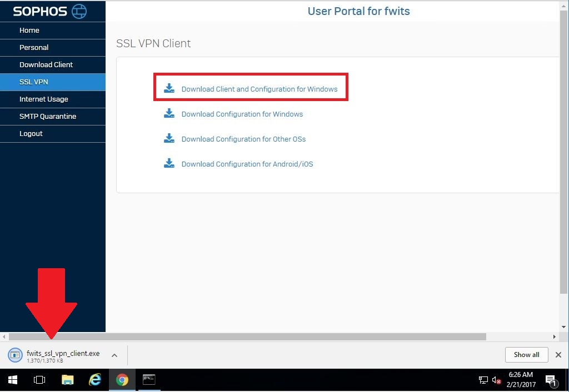The width and height of the screenshot is (569, 392).
Task: Go to Home in the sidebar
Action: click(x=53, y=31)
